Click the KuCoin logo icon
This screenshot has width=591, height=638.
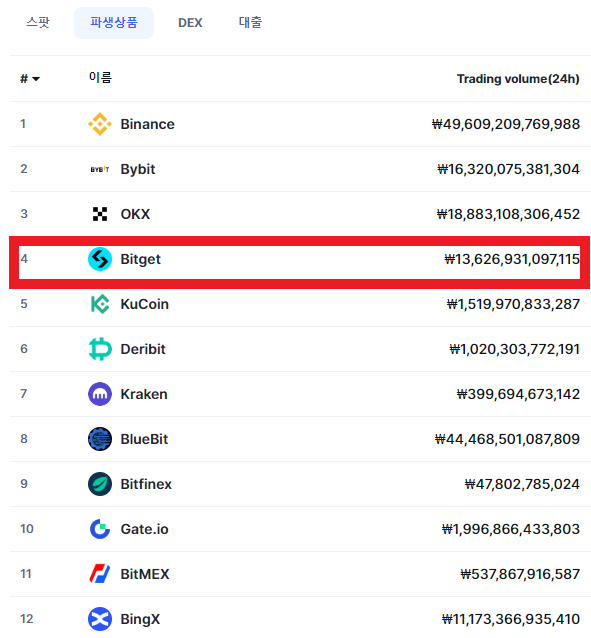(x=100, y=304)
